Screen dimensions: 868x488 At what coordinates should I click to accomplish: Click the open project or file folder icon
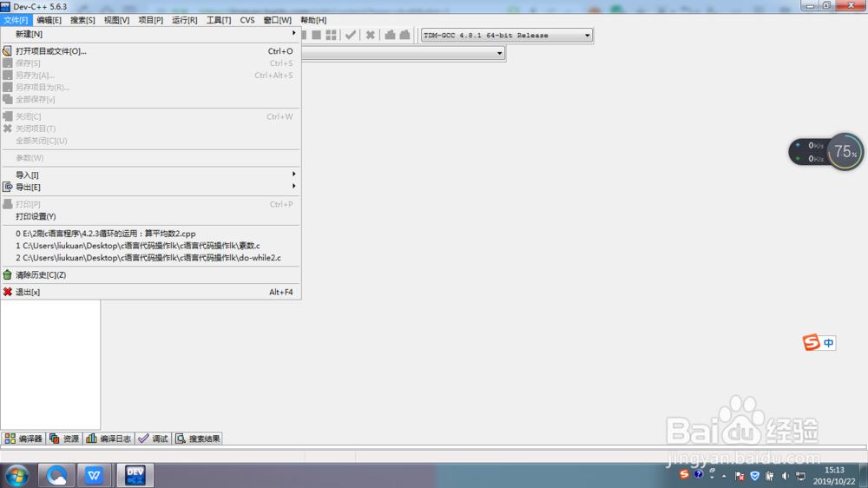pos(7,51)
